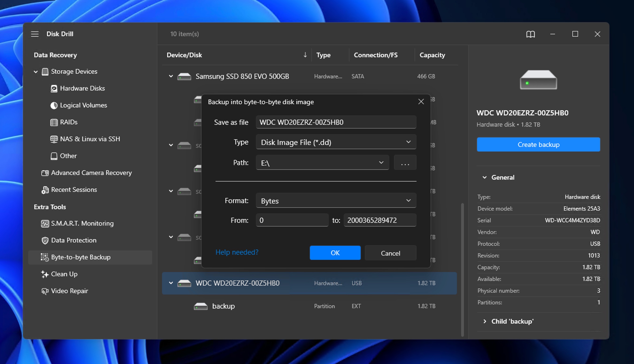Click Cancel in backup dialog
The height and width of the screenshot is (364, 634).
[x=390, y=253]
